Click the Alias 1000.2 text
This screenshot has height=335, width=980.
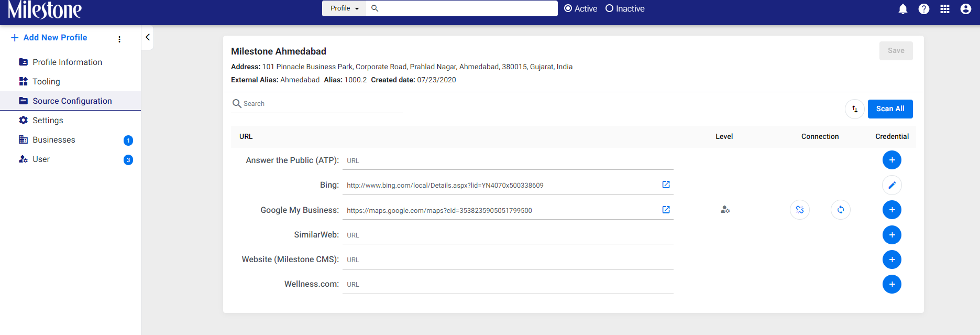[x=345, y=80]
